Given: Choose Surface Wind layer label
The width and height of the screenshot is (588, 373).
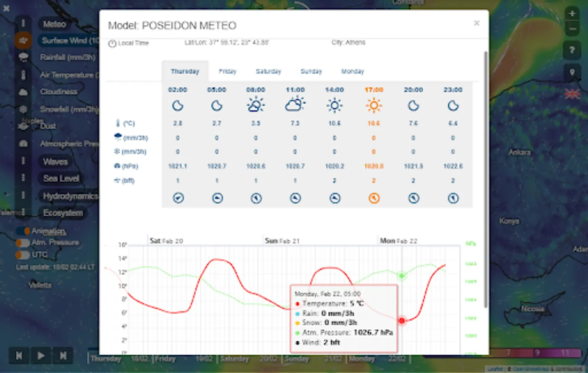Looking at the screenshot, I should [69, 40].
